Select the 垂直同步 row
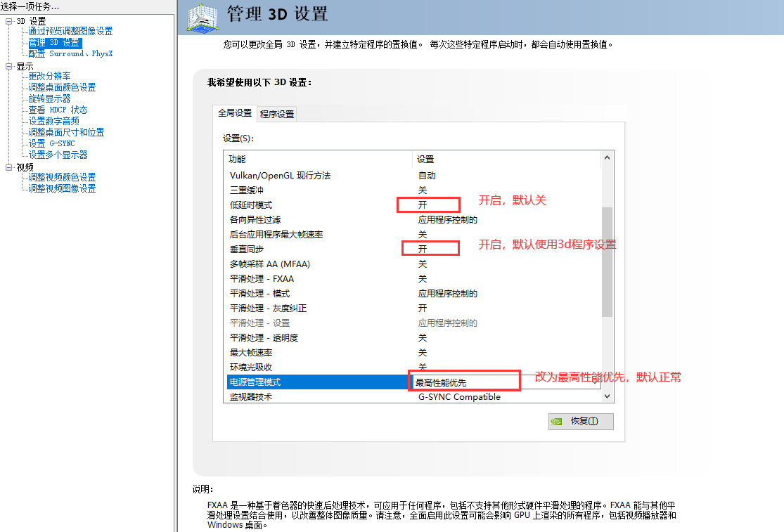 coord(414,249)
